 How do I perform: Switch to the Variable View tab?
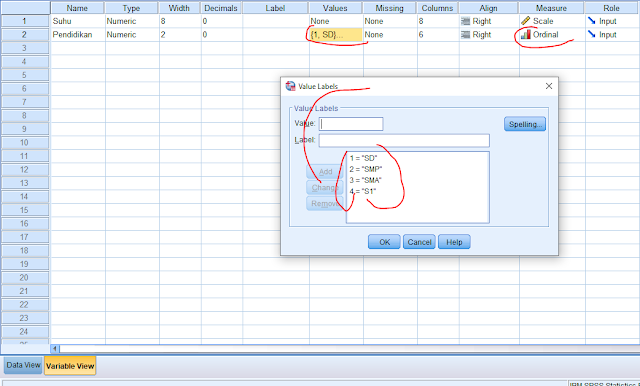(70, 366)
